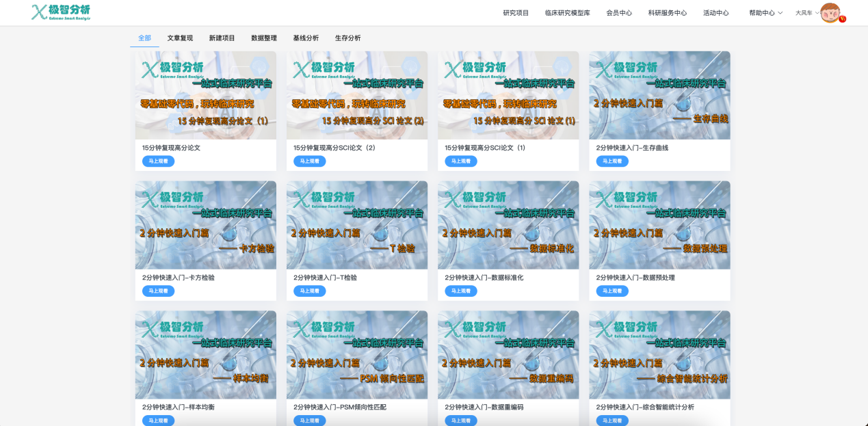Click 马上观看 under 15分钟复现高分SCI论文（1）
This screenshot has width=868, height=426.
461,161
